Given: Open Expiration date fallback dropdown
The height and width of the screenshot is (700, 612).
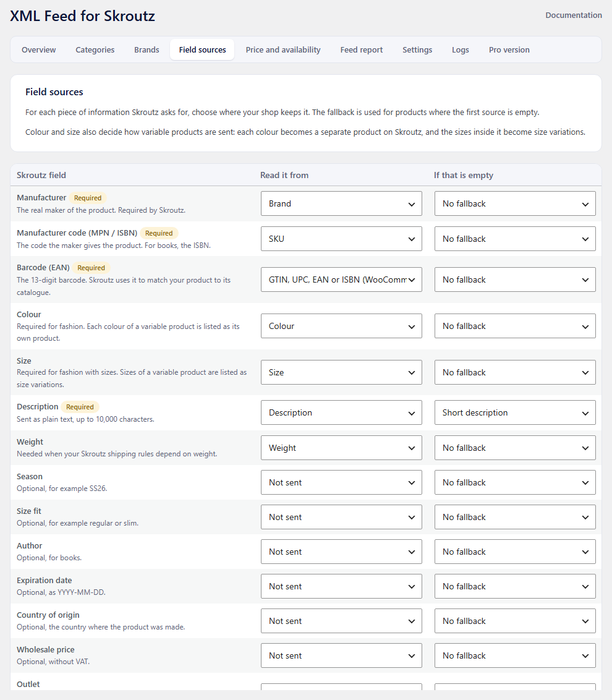Looking at the screenshot, I should [x=515, y=586].
